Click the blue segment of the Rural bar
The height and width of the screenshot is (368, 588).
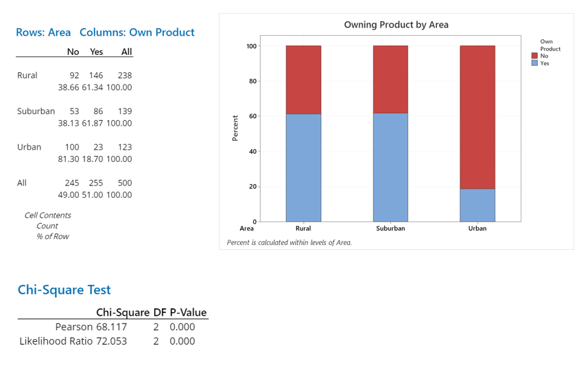click(303, 168)
